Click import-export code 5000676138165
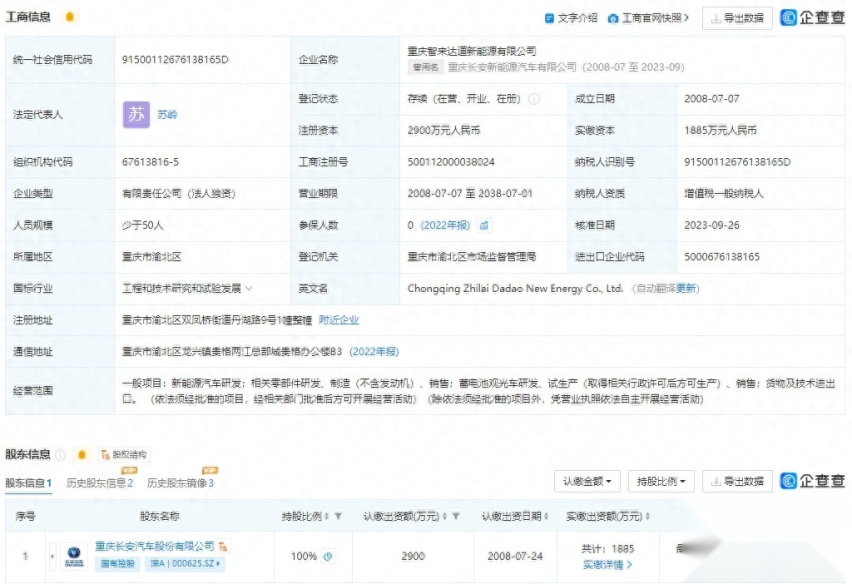Screen dimensions: 852x584 (722, 256)
